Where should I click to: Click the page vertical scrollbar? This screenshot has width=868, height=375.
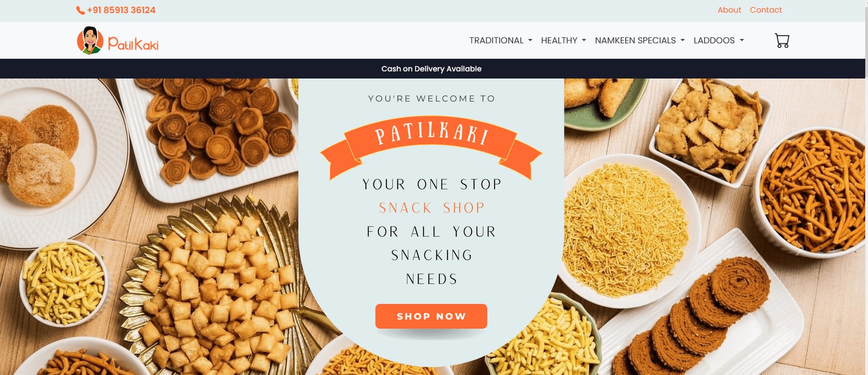(x=866, y=187)
